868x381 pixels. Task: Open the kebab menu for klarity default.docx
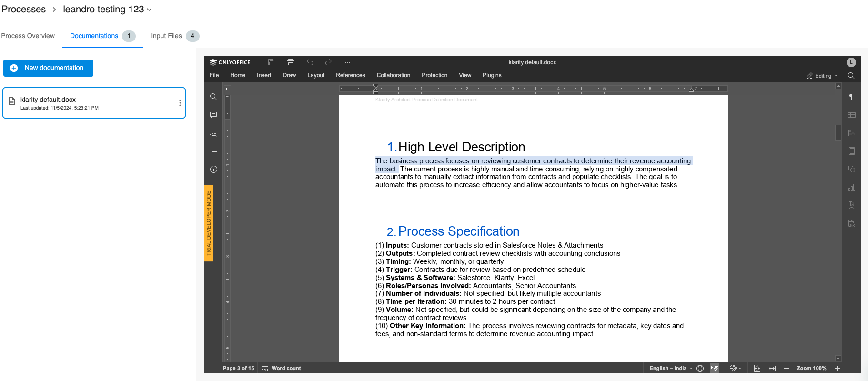pos(180,103)
